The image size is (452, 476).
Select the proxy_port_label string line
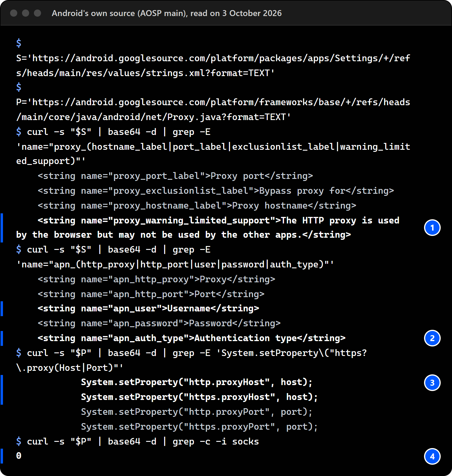[175, 176]
